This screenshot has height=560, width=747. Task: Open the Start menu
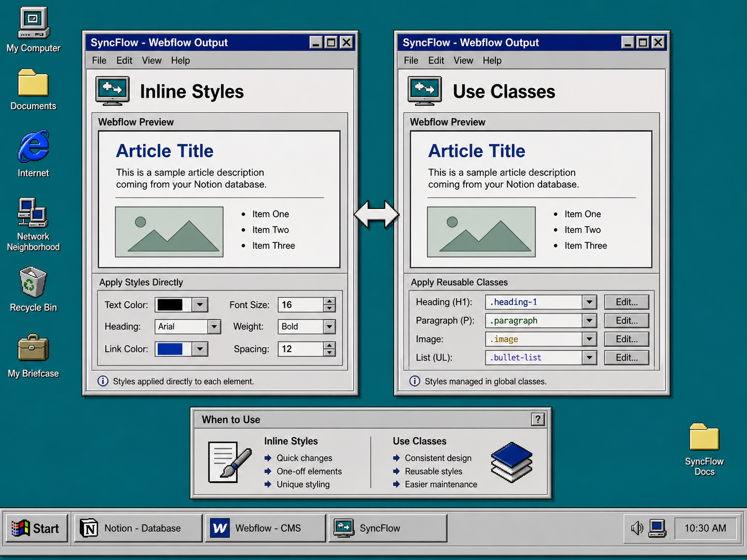pos(36,528)
